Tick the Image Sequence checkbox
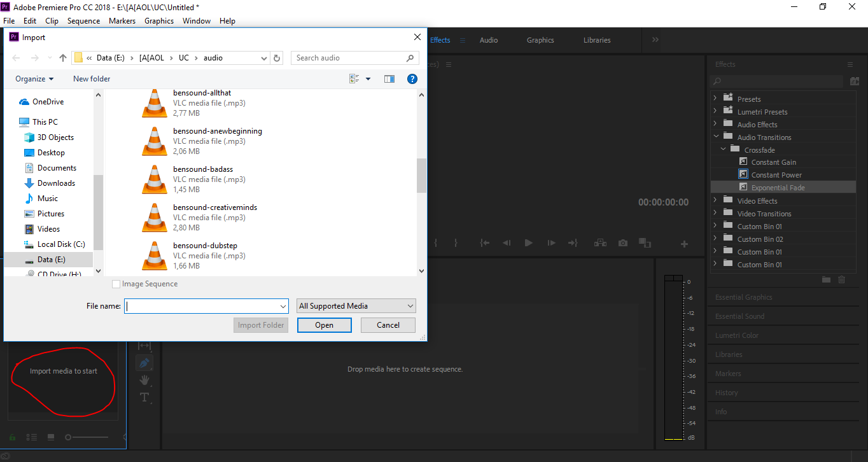The width and height of the screenshot is (868, 462). [116, 284]
